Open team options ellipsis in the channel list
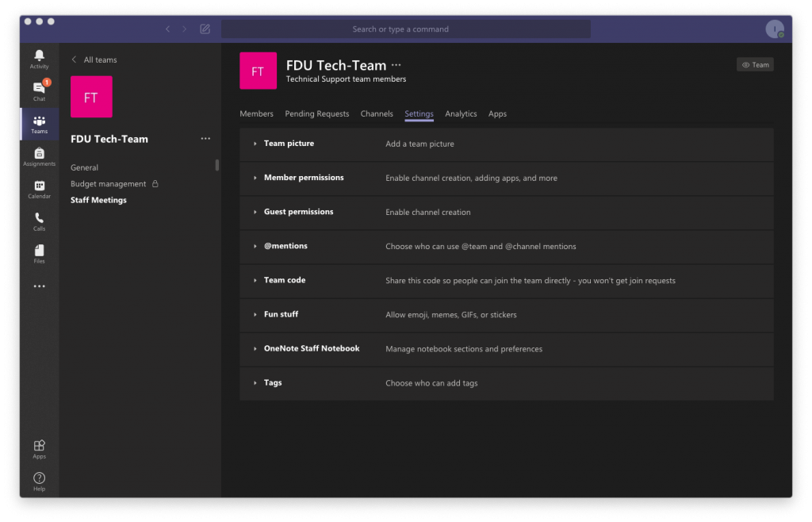 tap(205, 139)
